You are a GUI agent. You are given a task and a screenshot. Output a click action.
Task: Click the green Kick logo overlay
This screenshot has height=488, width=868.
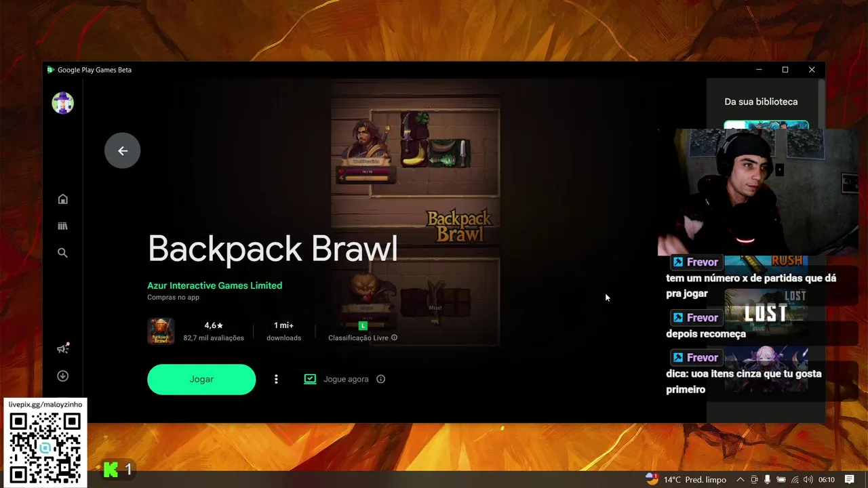point(111,469)
